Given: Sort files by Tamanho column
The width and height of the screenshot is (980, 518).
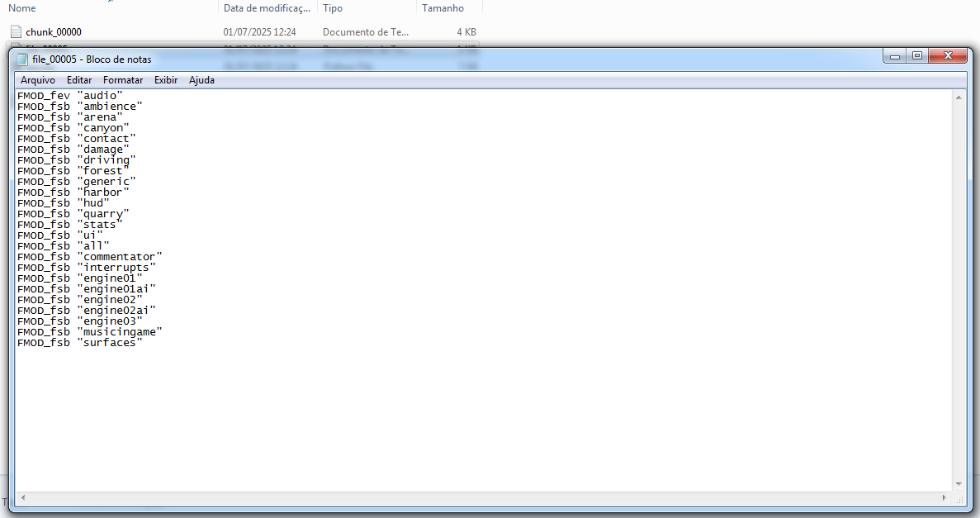Looking at the screenshot, I should point(443,8).
